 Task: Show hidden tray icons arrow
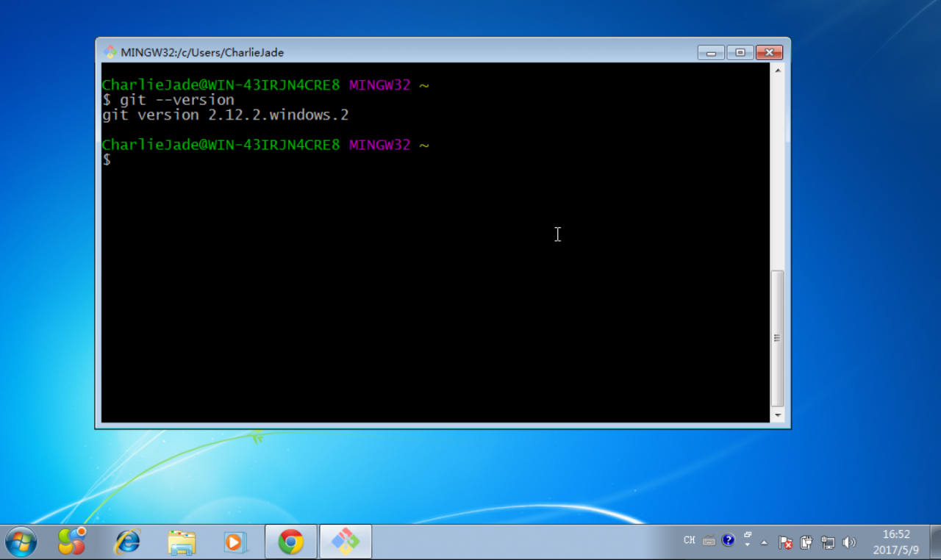pos(764,542)
